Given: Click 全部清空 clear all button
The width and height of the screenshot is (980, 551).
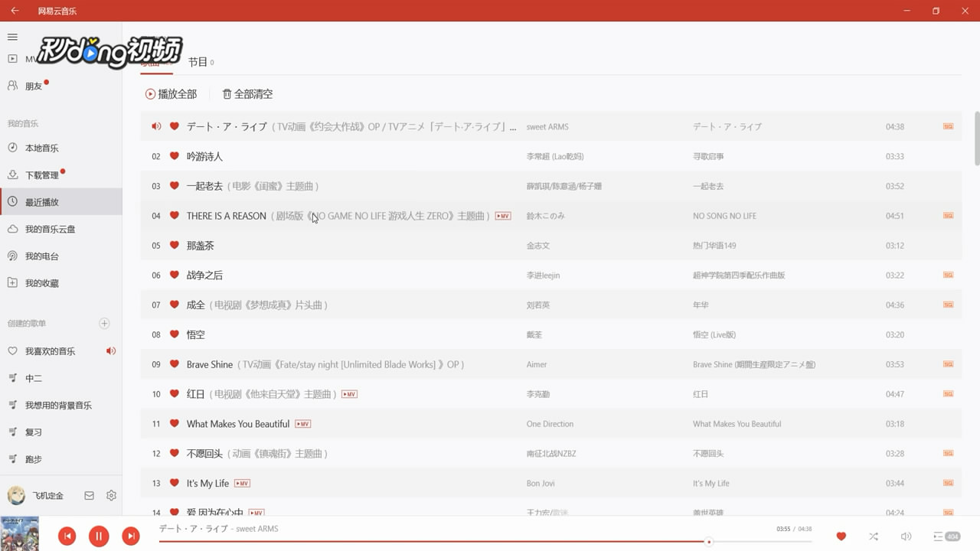Looking at the screenshot, I should (x=247, y=94).
